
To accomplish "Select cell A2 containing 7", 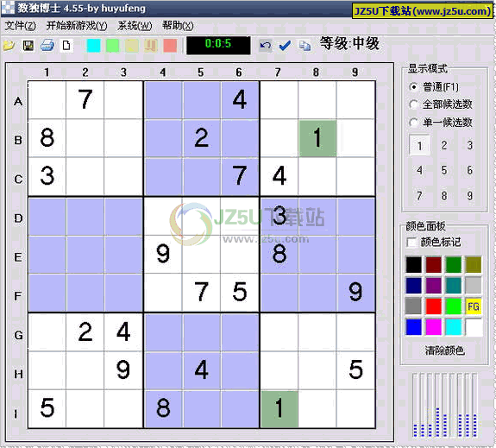I will pos(85,100).
